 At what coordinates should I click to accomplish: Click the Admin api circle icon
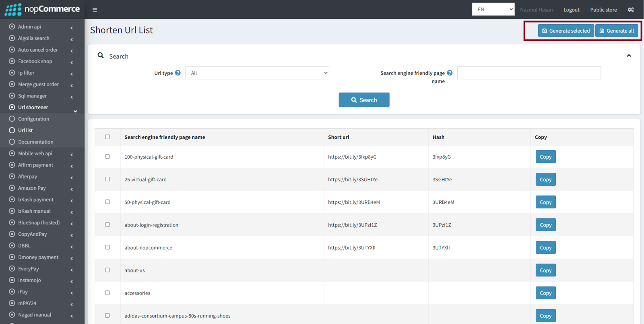point(12,27)
